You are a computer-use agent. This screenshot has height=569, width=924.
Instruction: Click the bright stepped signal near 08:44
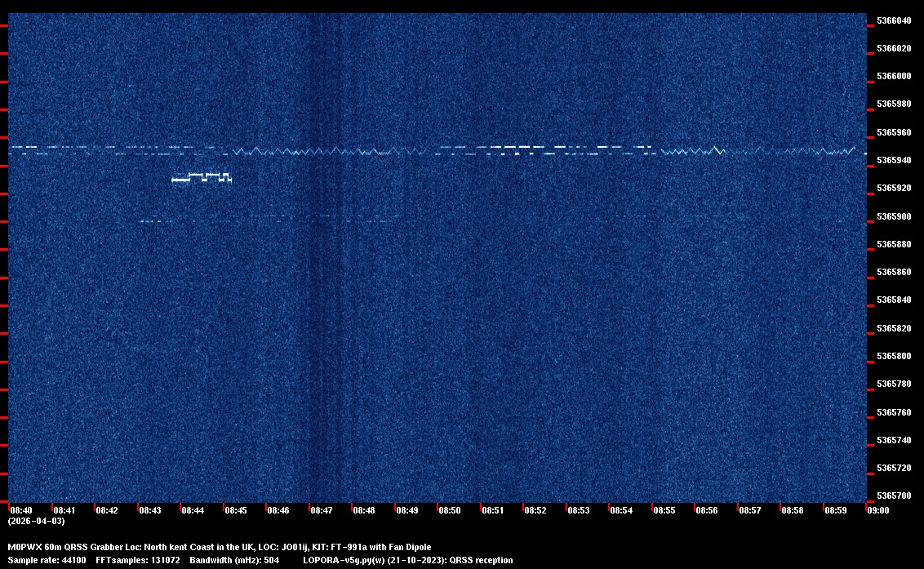[x=202, y=177]
